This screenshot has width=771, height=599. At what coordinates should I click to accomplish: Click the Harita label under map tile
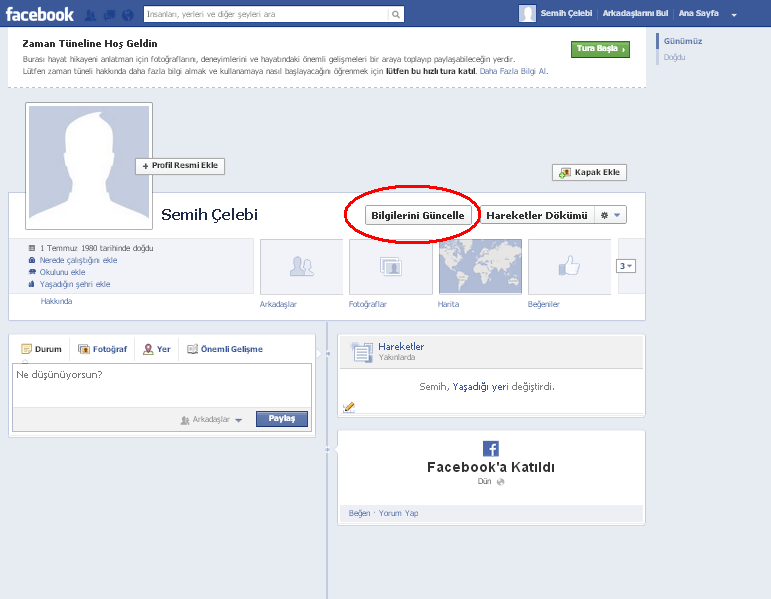[x=448, y=304]
